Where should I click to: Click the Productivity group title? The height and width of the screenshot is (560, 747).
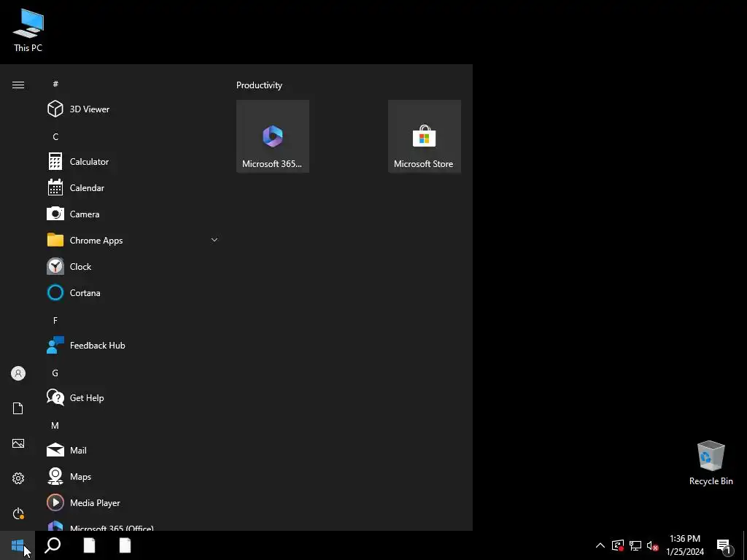click(259, 85)
